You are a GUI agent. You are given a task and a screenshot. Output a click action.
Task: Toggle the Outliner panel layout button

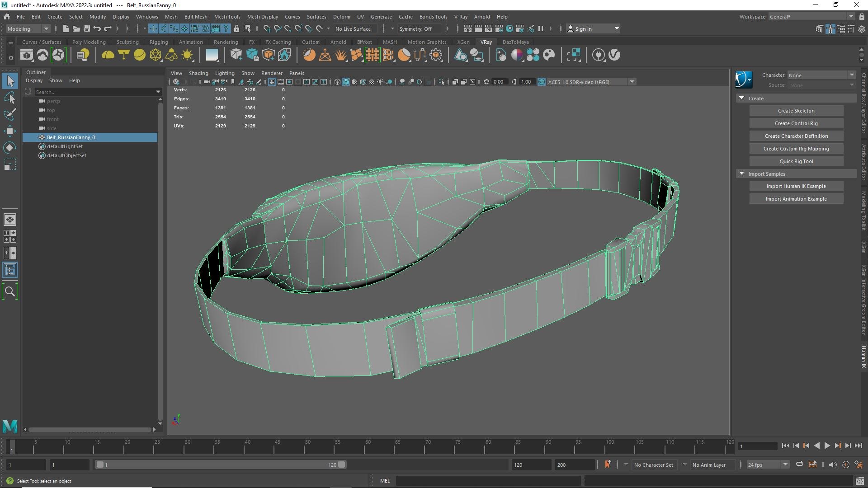tap(10, 270)
